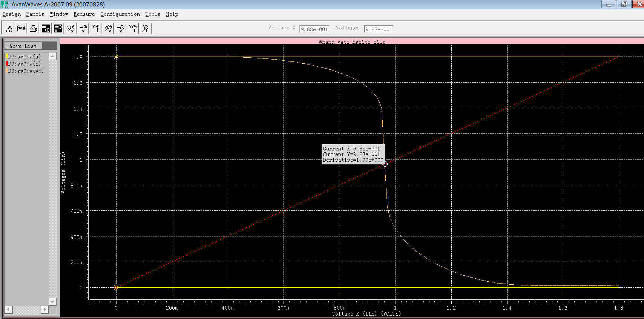Click the zoom out X and Y icon
The height and width of the screenshot is (319, 644).
108,28
